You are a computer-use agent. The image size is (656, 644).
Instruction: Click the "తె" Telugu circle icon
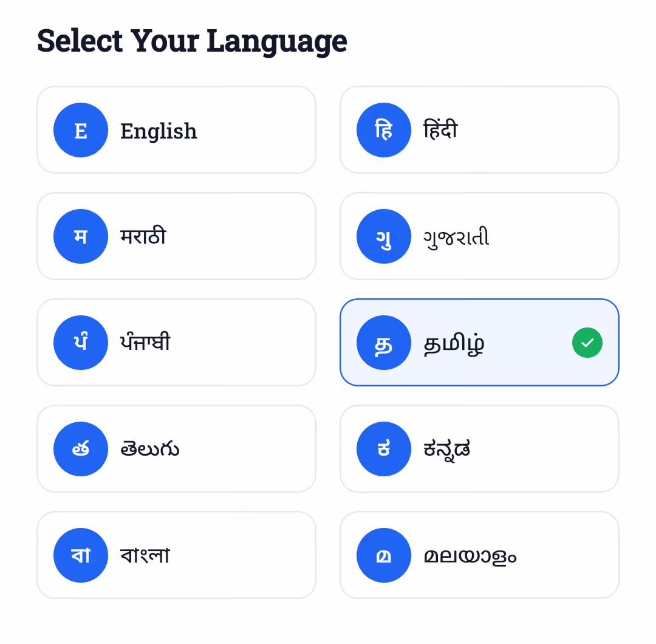pyautogui.click(x=81, y=448)
